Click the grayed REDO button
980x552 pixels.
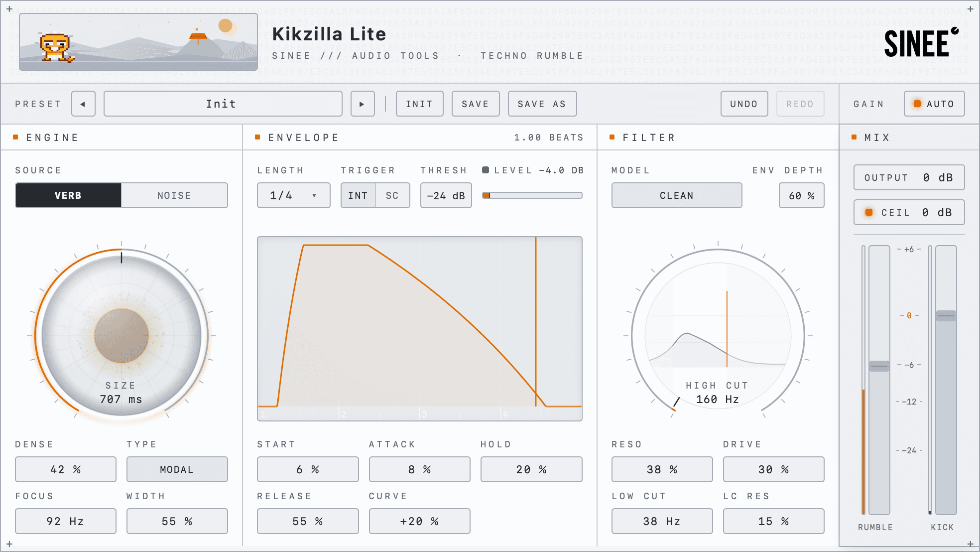pos(800,104)
